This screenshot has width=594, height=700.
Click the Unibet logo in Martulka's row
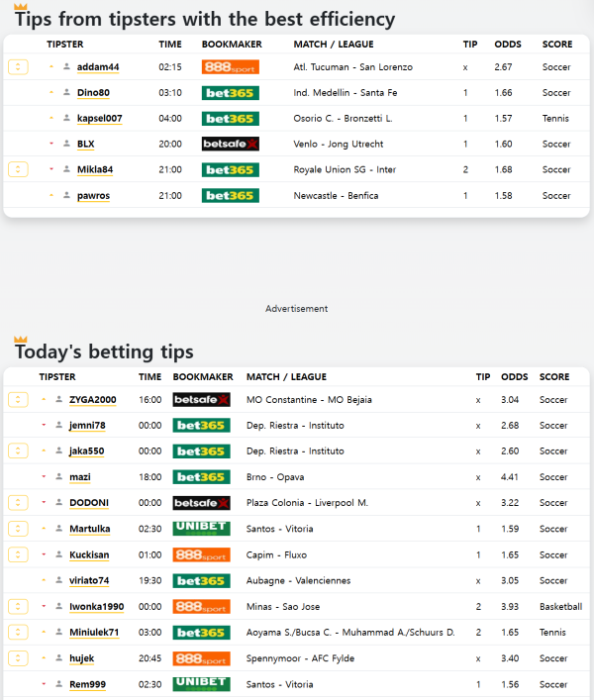click(201, 529)
